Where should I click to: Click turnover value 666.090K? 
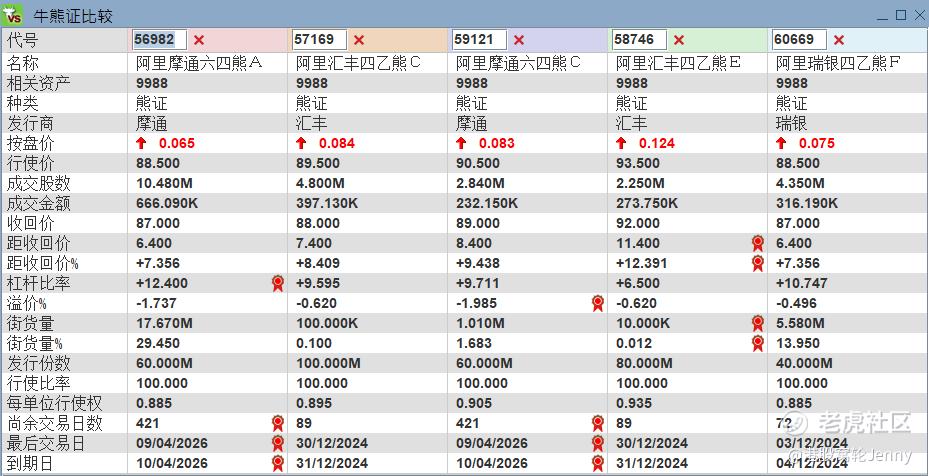pos(167,203)
